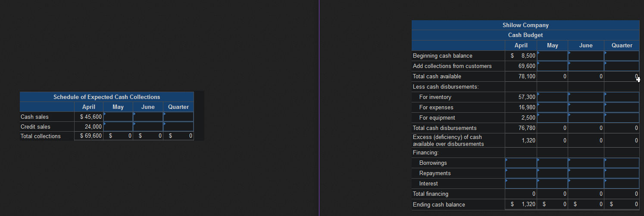
Task: Select the Repayments April input cell
Action: (x=521, y=173)
